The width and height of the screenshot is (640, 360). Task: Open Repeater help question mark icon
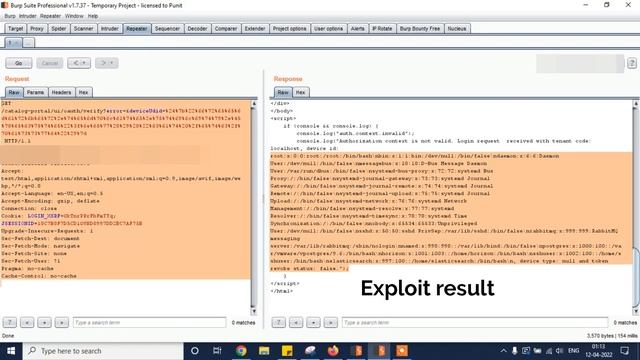(631, 63)
